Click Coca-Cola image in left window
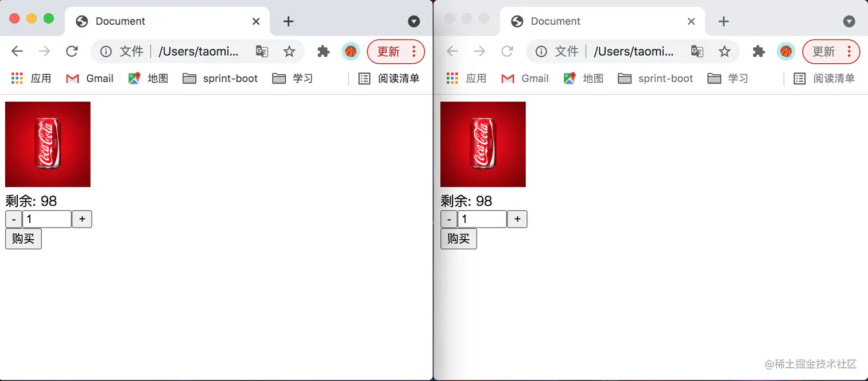This screenshot has height=381, width=868. [48, 144]
